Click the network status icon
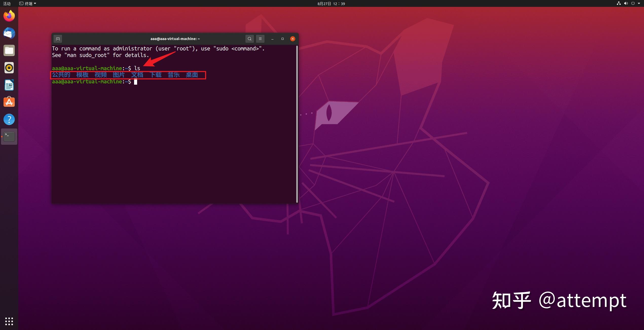Viewport: 644px width, 330px height. point(619,4)
